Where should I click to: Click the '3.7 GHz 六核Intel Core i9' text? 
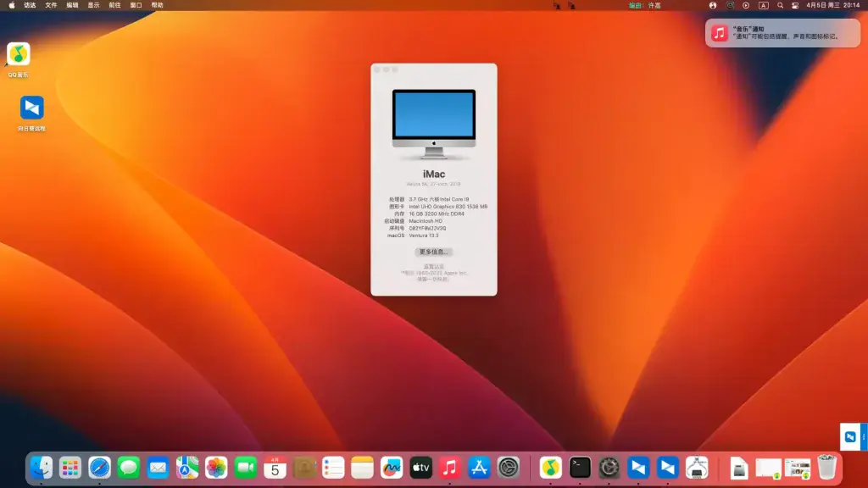439,199
